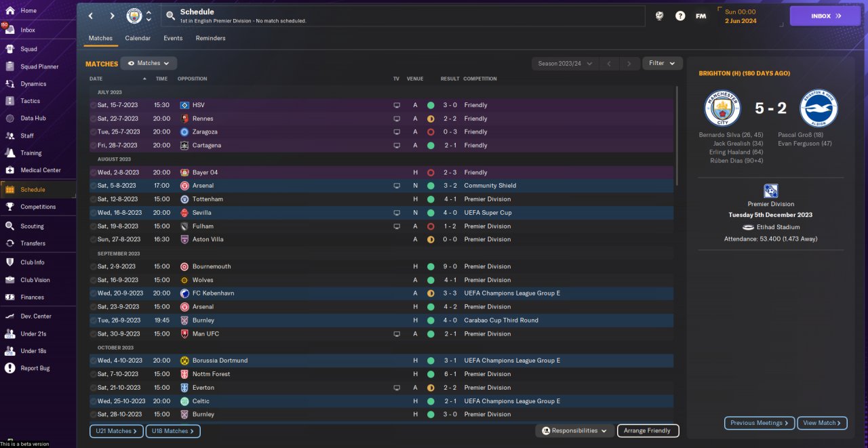
Task: Open Medical Center in sidebar
Action: [x=40, y=170]
